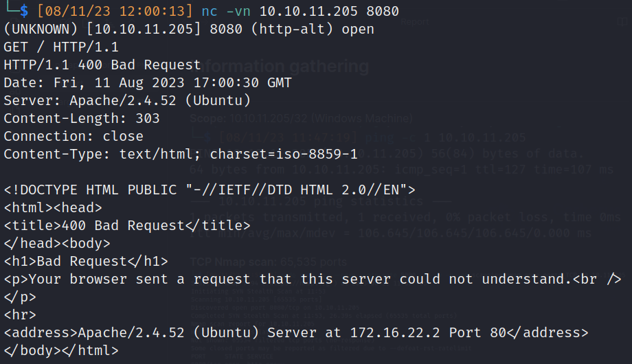
Task: Click the Connection: close header
Action: (74, 137)
